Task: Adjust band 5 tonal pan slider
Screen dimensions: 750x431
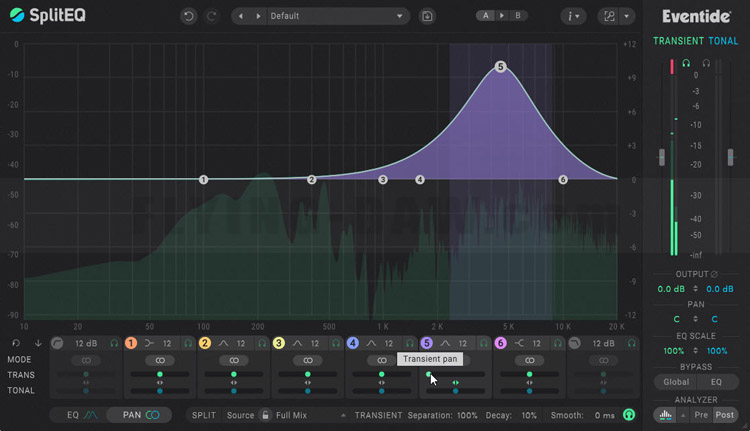Action: click(455, 391)
